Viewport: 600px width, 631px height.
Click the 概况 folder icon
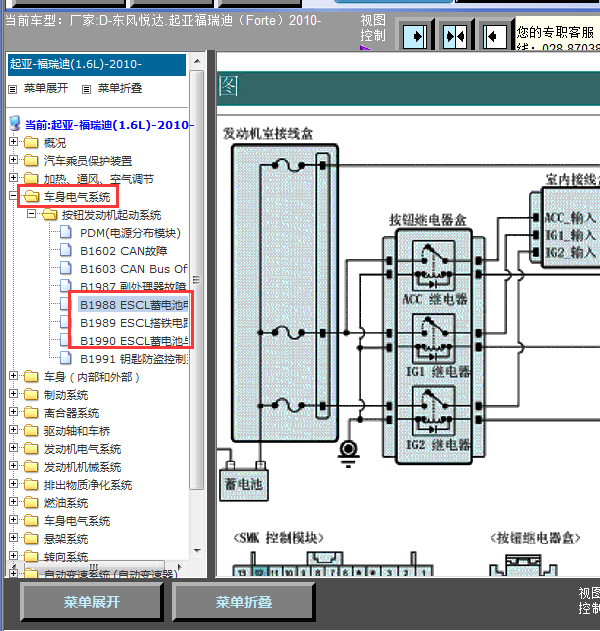pos(31,142)
